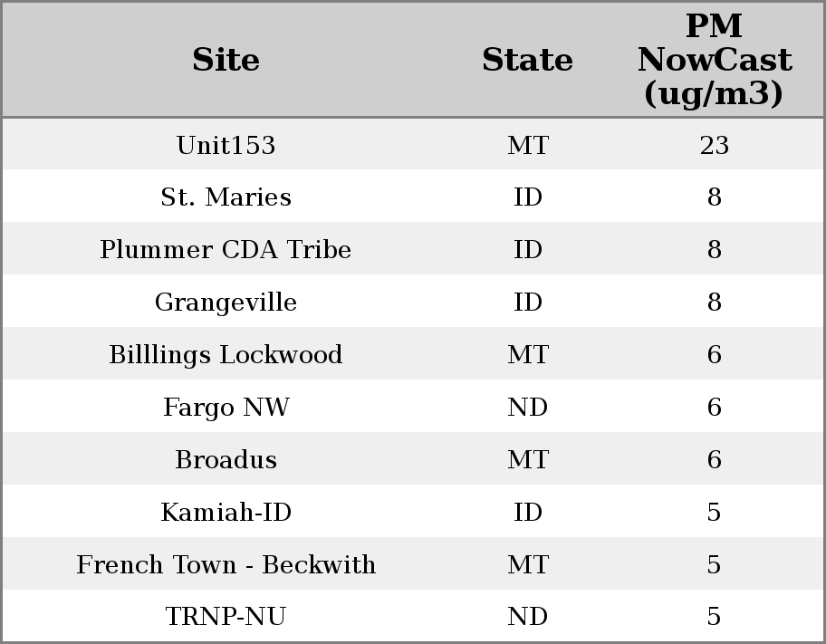Screen dimensions: 826x644
Task: Click PM value 6 for Broadus
Action: point(714,460)
